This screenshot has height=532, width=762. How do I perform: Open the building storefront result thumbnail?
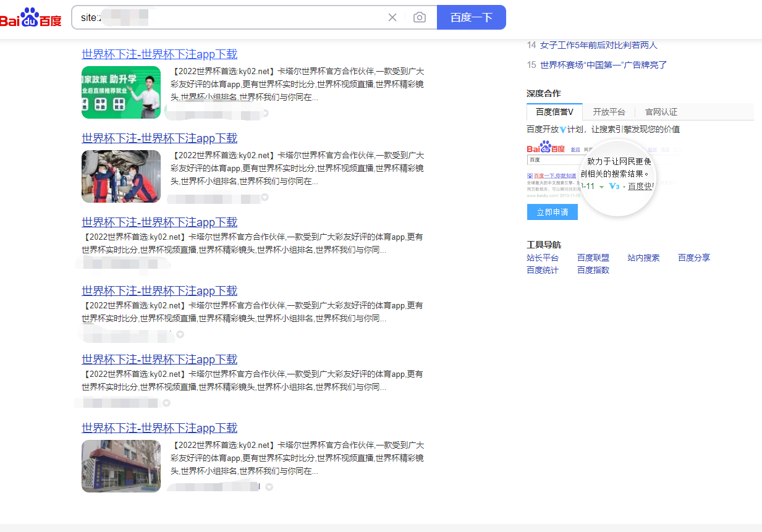(x=121, y=466)
